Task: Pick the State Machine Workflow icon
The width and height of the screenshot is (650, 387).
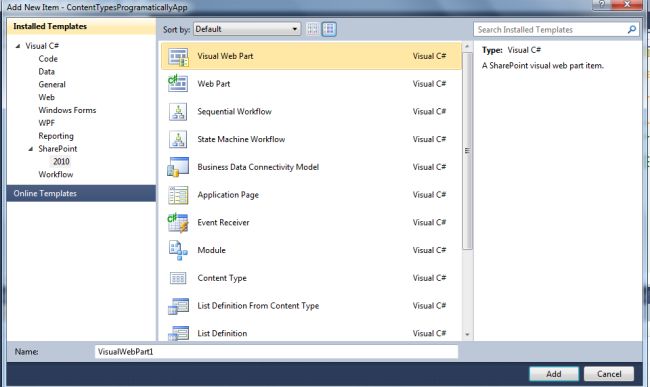Action: 178,139
